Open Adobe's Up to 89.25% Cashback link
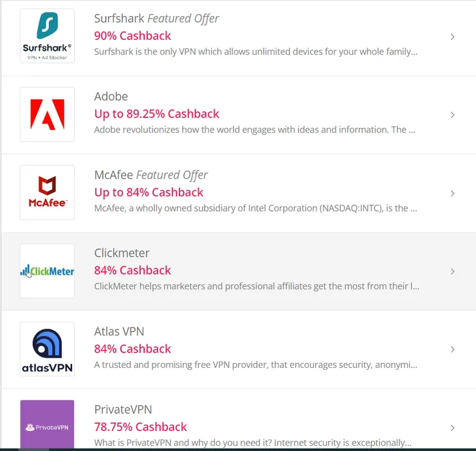The image size is (476, 451). coord(156,114)
